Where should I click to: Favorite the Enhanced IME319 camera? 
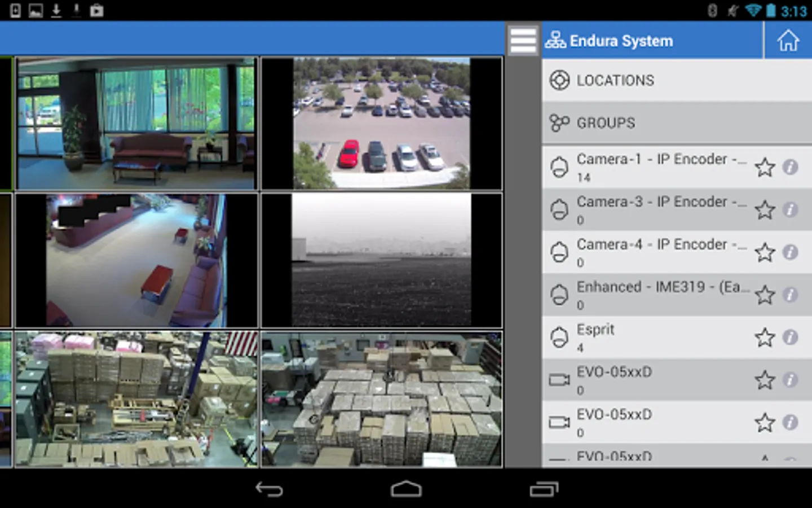click(765, 295)
